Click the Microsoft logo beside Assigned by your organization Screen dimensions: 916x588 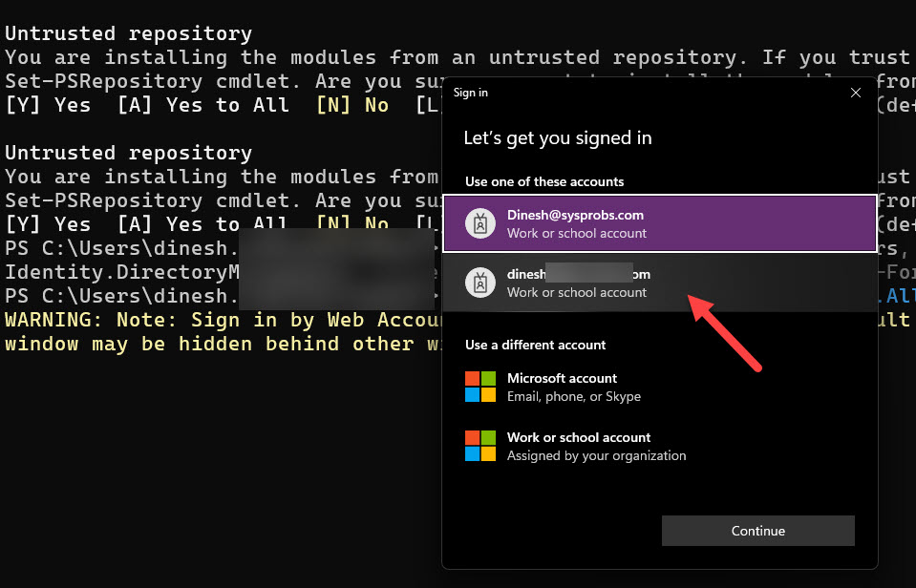[x=480, y=446]
